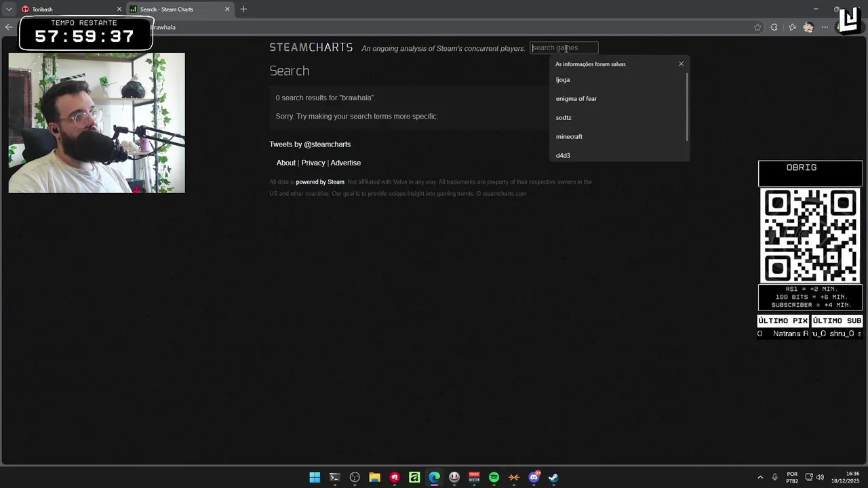Go back using browser back arrow
Image resolution: width=868 pixels, height=488 pixels.
[8, 27]
